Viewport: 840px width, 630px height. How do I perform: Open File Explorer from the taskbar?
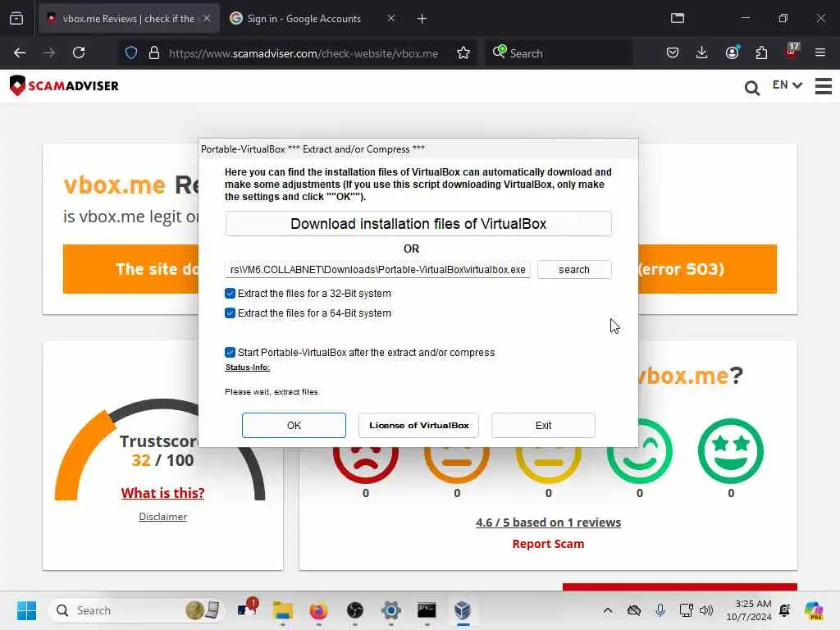tap(282, 610)
